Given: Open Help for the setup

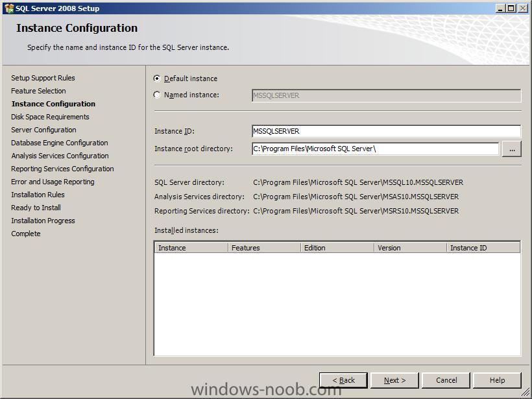Looking at the screenshot, I should (x=497, y=380).
